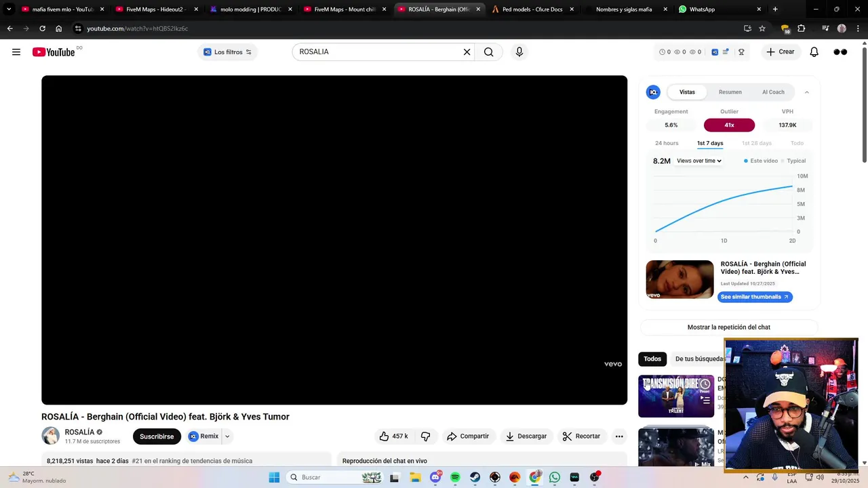Click Mostrar la repetición del chat
This screenshot has width=868, height=488.
point(729,327)
